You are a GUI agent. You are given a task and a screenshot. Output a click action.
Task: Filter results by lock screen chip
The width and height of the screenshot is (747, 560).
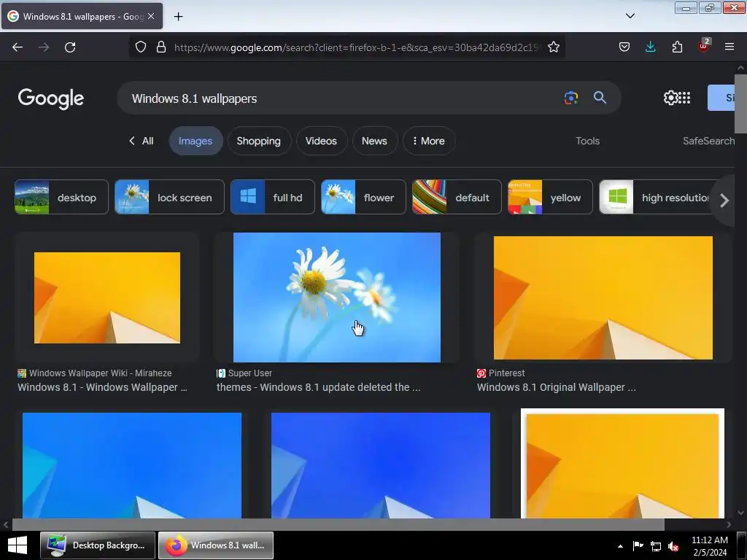click(x=169, y=197)
